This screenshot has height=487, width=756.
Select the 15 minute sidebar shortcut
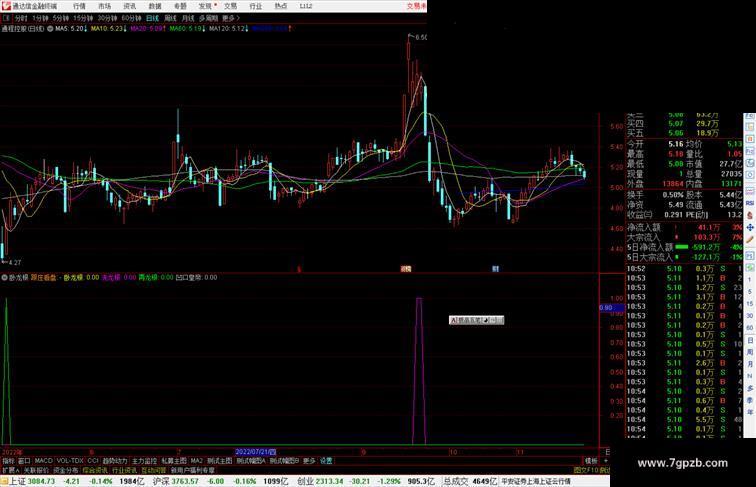[750, 304]
